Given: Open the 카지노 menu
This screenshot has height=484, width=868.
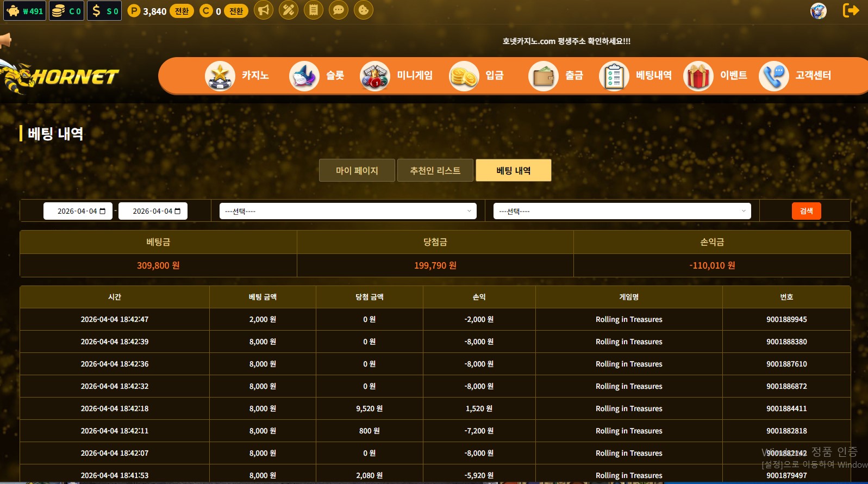Looking at the screenshot, I should coord(238,76).
